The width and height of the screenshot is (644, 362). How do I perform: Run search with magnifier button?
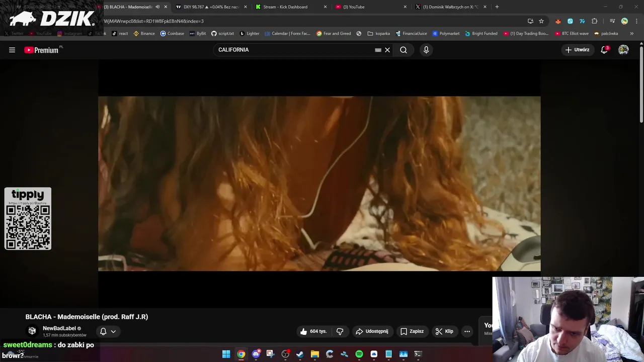pos(404,50)
